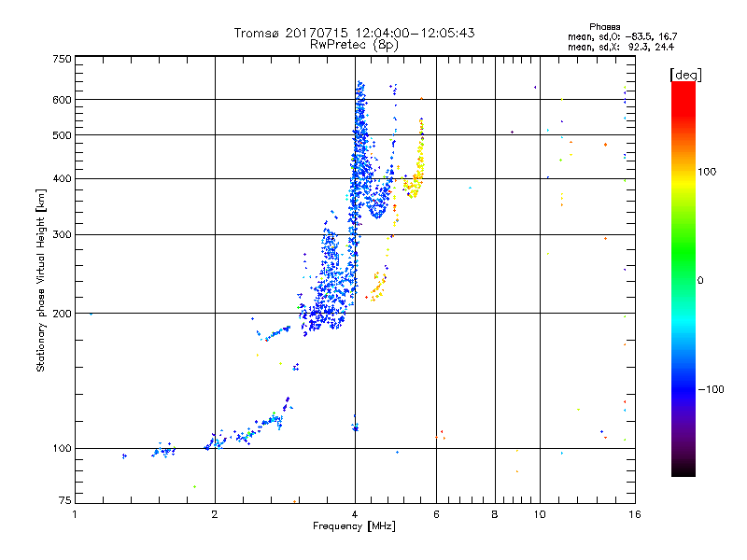This screenshot has height=560, width=747.
Task: Click the x-axis "8" MHz tick label
Action: (x=495, y=514)
